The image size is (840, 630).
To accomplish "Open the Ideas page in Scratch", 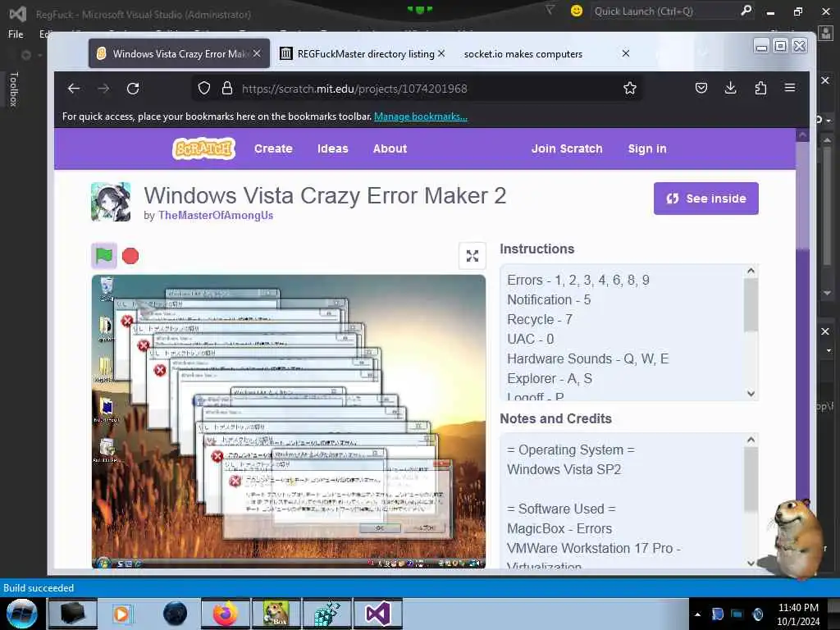I will point(332,149).
